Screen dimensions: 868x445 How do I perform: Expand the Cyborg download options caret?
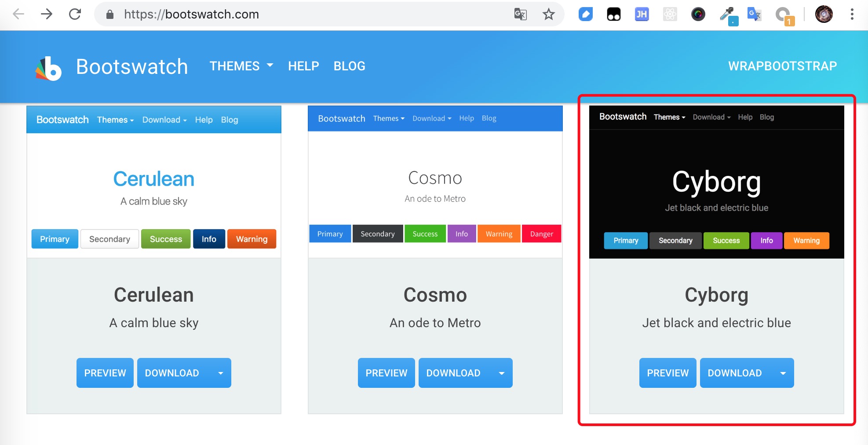point(784,373)
